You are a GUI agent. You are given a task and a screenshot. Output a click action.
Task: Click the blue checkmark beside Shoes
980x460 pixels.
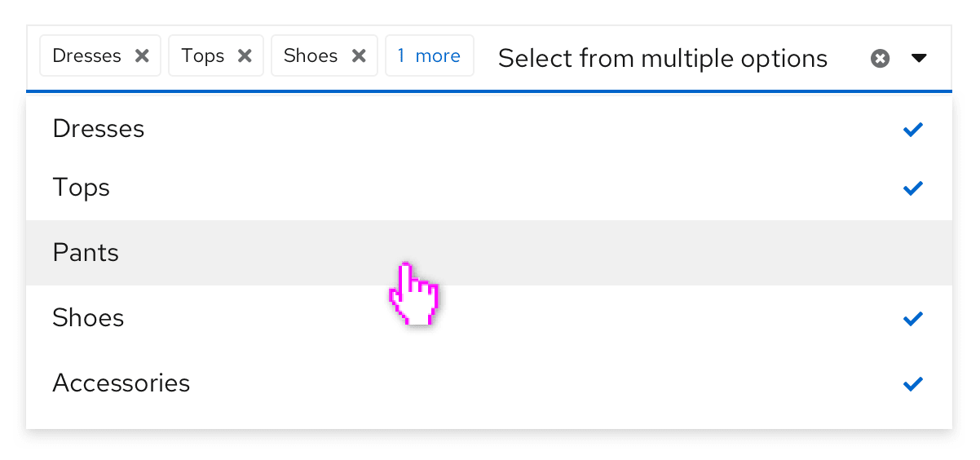(913, 317)
